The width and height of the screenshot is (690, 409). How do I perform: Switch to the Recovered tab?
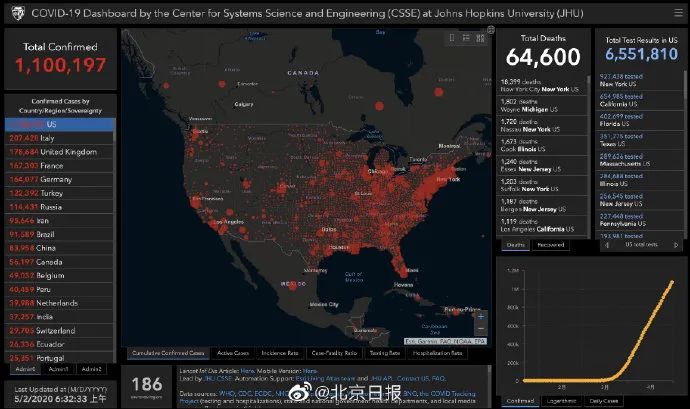pyautogui.click(x=551, y=245)
